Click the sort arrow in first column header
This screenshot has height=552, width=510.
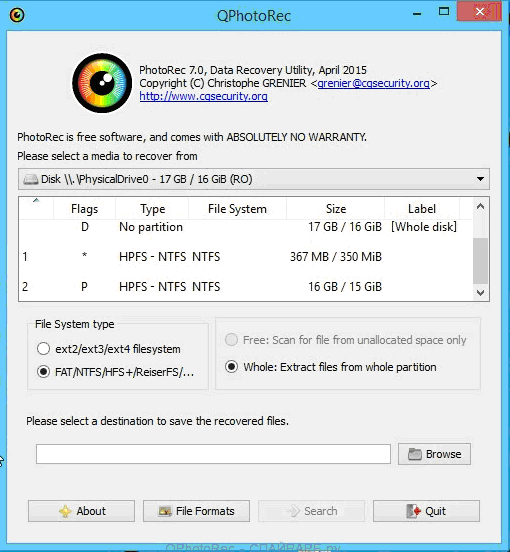pos(36,201)
